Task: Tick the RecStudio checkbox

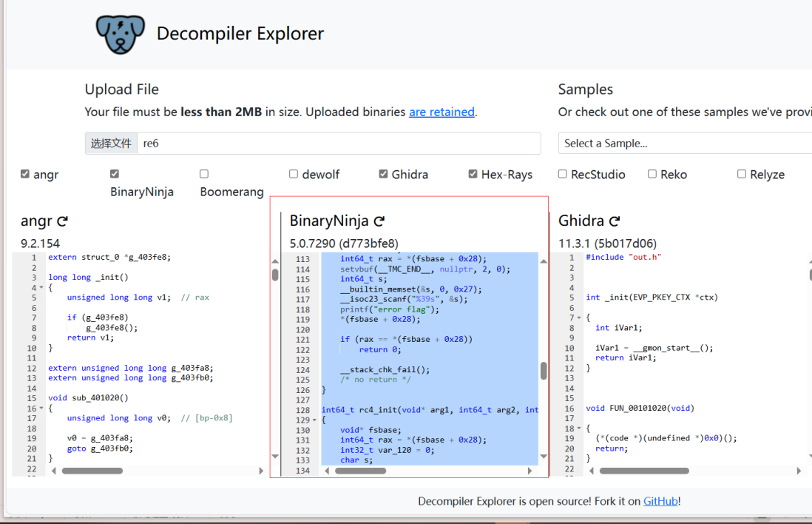Action: coord(562,174)
